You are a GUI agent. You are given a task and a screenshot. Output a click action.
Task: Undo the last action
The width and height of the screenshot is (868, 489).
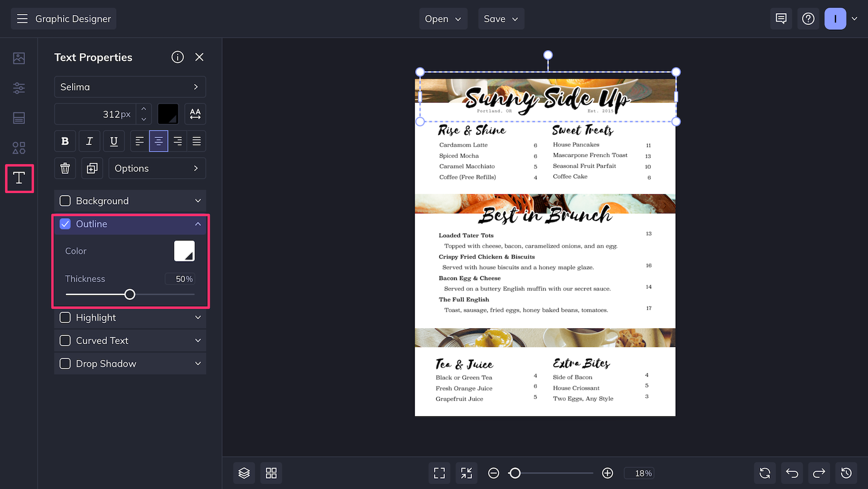coord(792,473)
